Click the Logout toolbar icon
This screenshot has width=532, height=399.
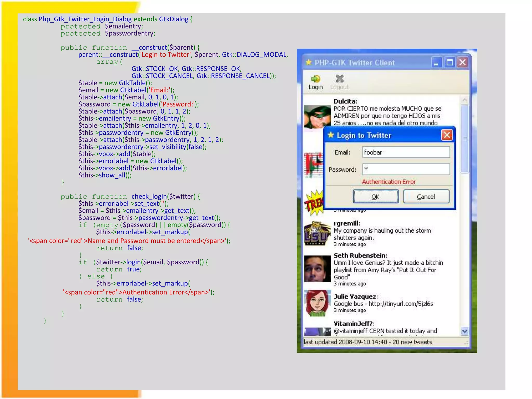(339, 79)
